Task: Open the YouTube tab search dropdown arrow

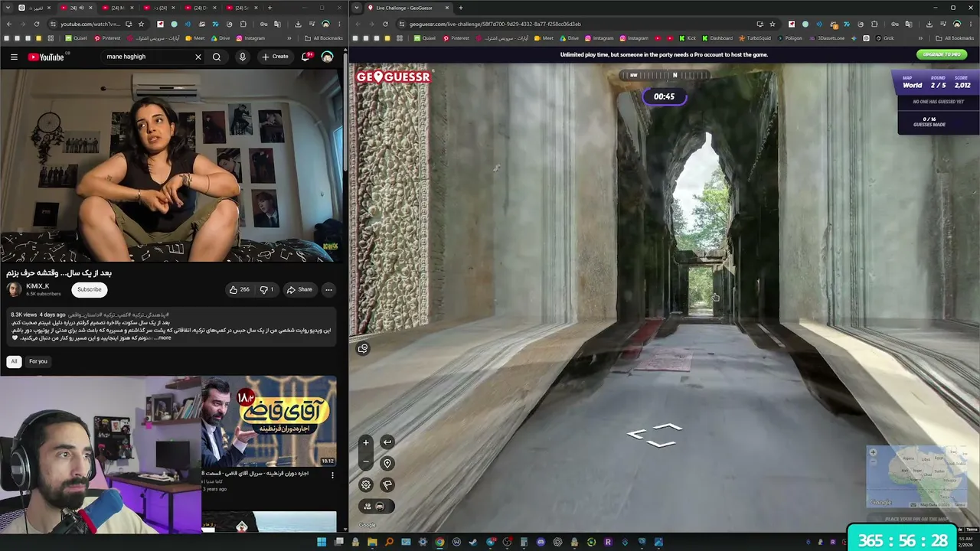Action: 6,8
